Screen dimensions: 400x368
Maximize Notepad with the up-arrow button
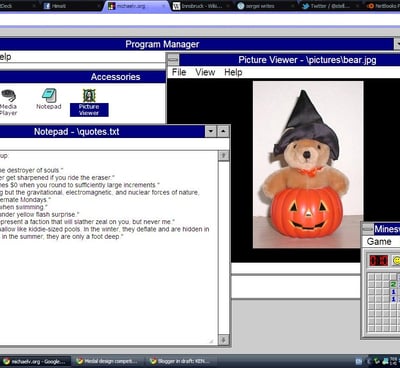(223, 131)
